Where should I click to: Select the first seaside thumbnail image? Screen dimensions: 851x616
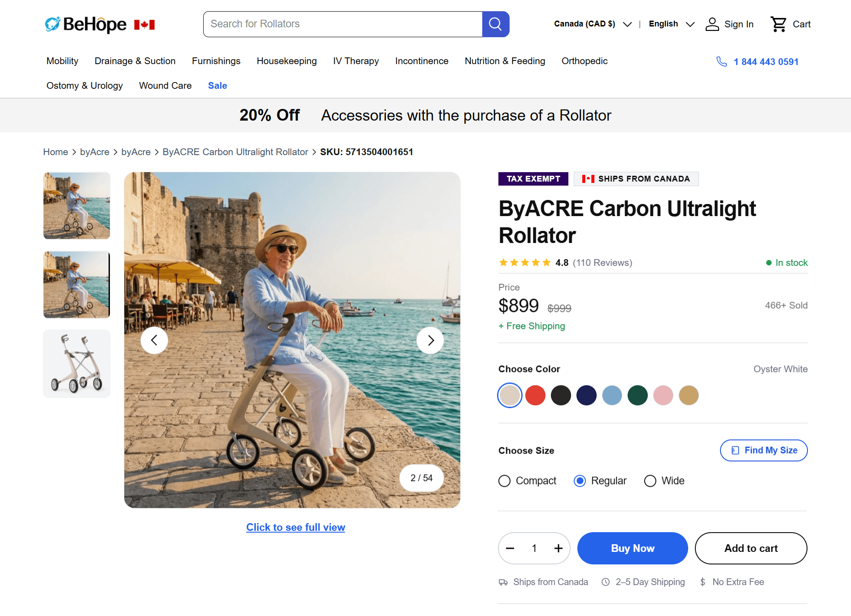(x=77, y=206)
